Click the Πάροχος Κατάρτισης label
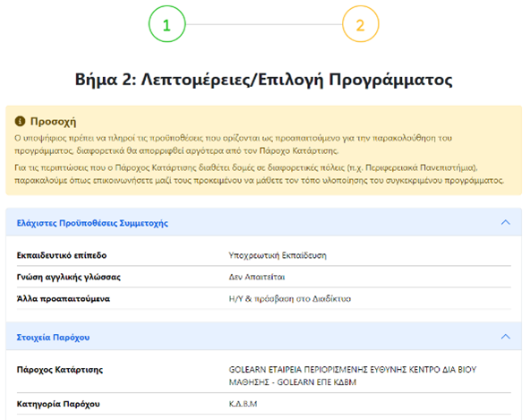530x420 pixels. tap(60, 370)
